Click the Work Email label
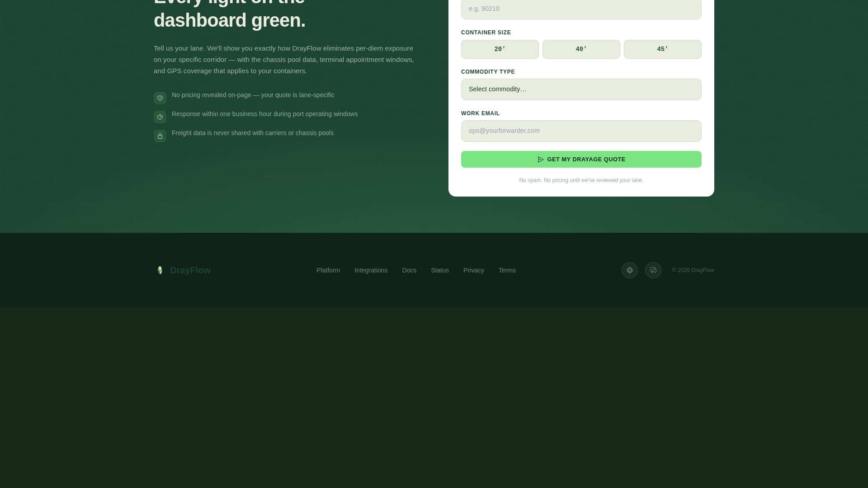The height and width of the screenshot is (488, 868). click(x=480, y=113)
